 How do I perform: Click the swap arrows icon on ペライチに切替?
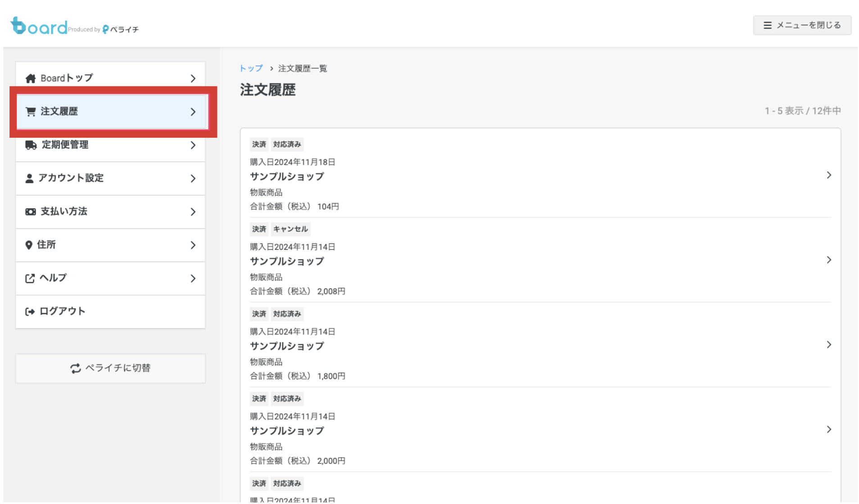[75, 369]
